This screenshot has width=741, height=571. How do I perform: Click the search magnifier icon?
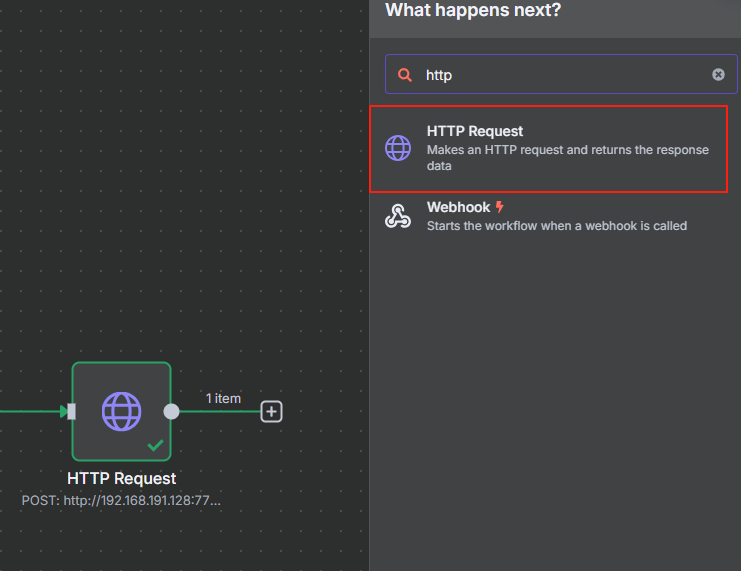405,75
